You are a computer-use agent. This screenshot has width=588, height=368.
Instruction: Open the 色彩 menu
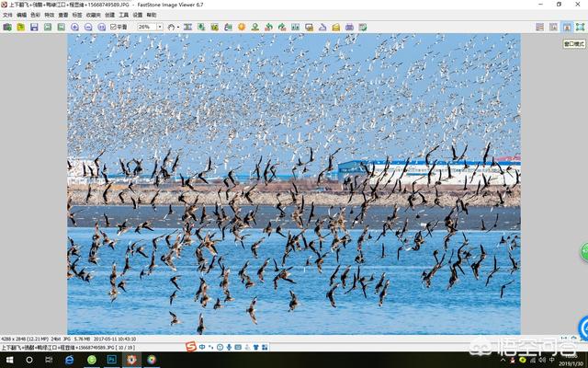[x=35, y=15]
